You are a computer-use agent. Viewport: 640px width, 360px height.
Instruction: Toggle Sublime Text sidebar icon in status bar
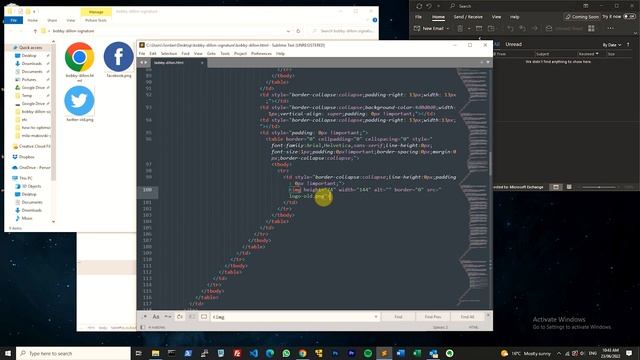tap(142, 327)
